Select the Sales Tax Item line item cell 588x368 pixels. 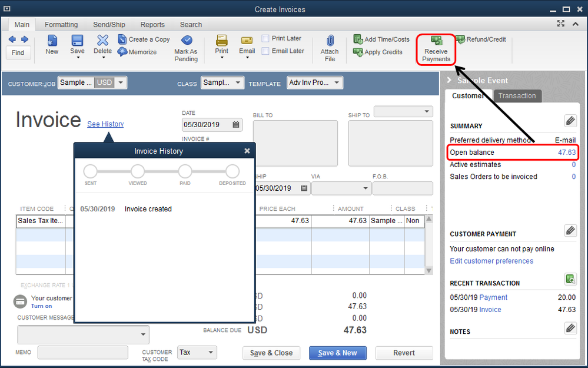pyautogui.click(x=41, y=221)
